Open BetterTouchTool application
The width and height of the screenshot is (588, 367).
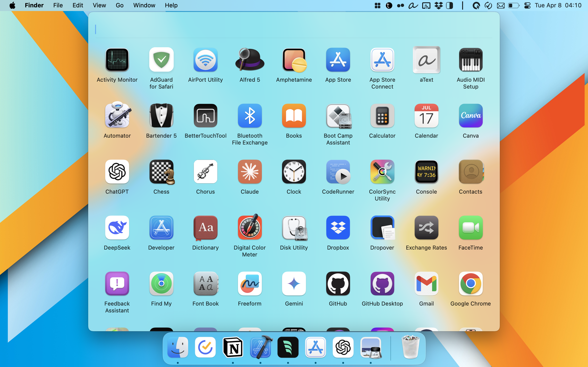click(205, 116)
